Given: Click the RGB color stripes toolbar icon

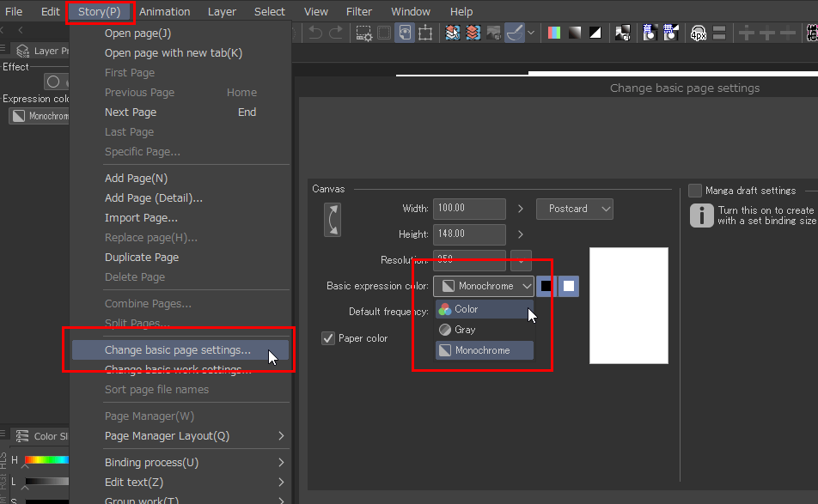Looking at the screenshot, I should [554, 33].
